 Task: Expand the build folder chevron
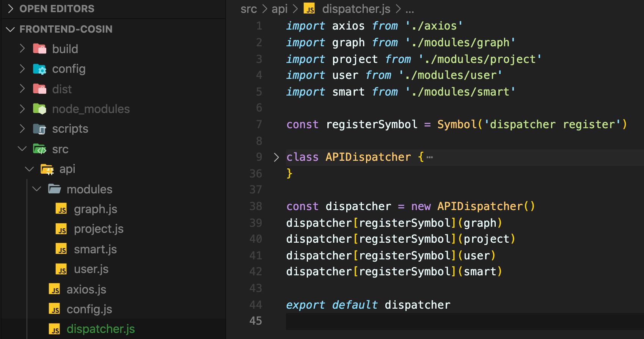point(22,49)
